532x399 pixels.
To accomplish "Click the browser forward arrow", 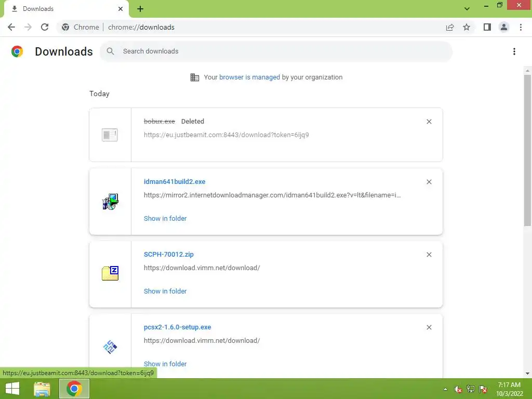I will [28, 27].
